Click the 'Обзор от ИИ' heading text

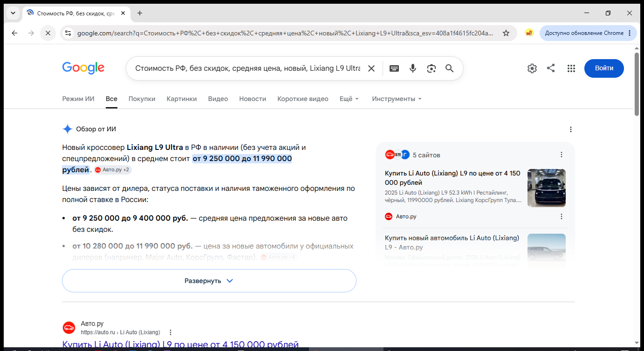96,129
